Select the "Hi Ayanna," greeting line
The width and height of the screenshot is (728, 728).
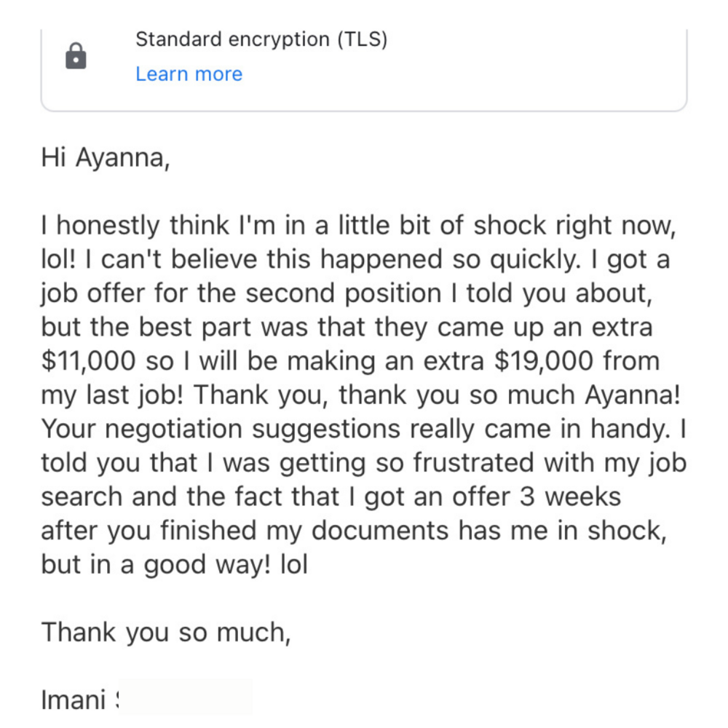[106, 158]
